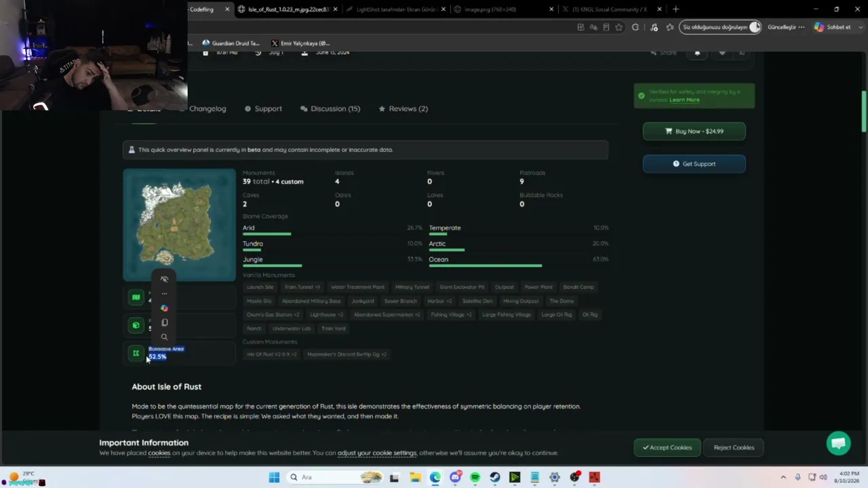Click the 'Water Treatment Plant' monument tag
This screenshot has width=868, height=488.
coord(357,287)
